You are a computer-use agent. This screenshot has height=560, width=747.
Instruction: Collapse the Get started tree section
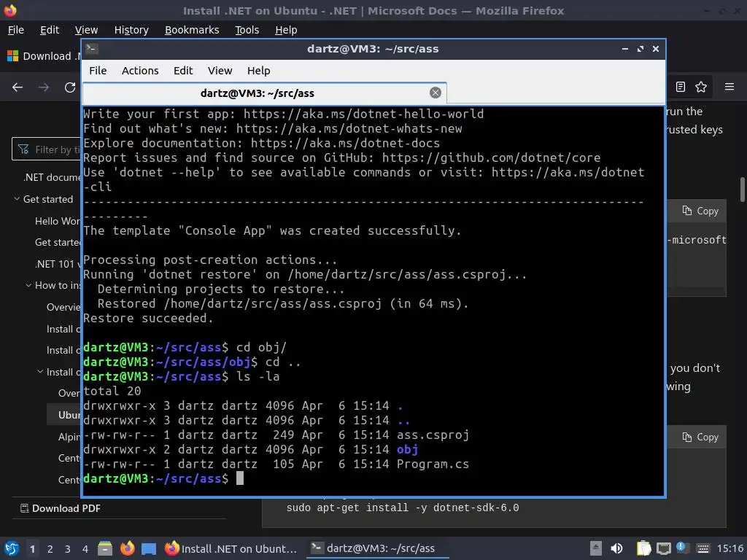(17, 199)
